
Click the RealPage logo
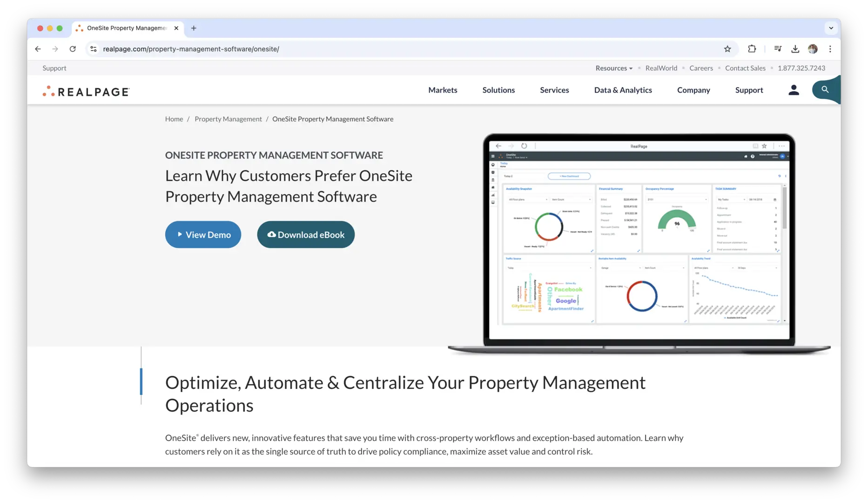click(86, 91)
